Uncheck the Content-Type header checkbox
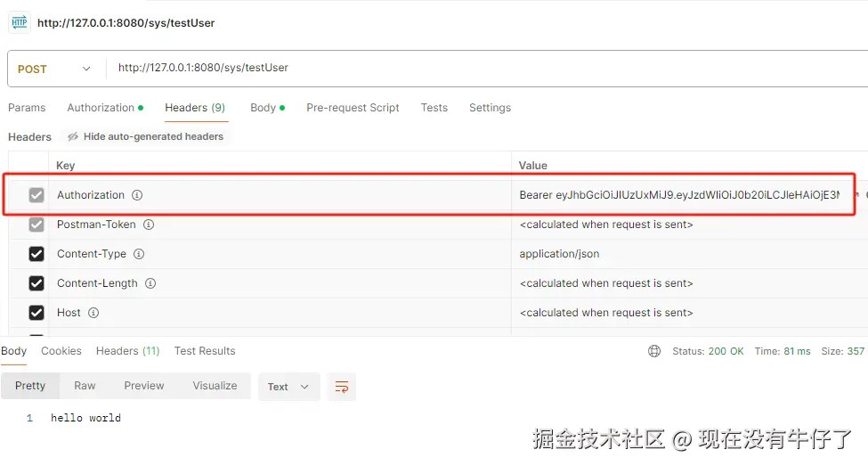 point(37,254)
